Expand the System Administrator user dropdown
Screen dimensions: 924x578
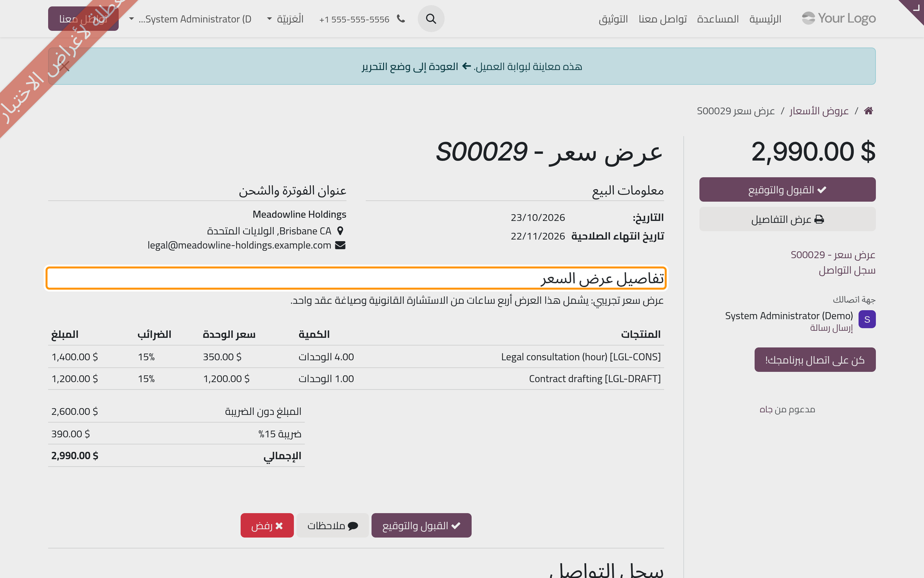click(191, 19)
